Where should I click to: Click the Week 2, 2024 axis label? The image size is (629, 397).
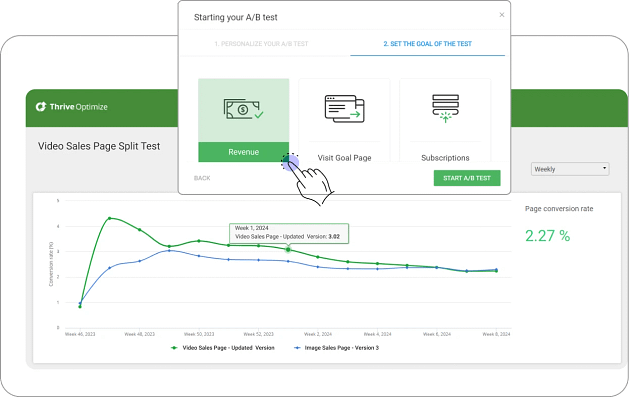(318, 334)
